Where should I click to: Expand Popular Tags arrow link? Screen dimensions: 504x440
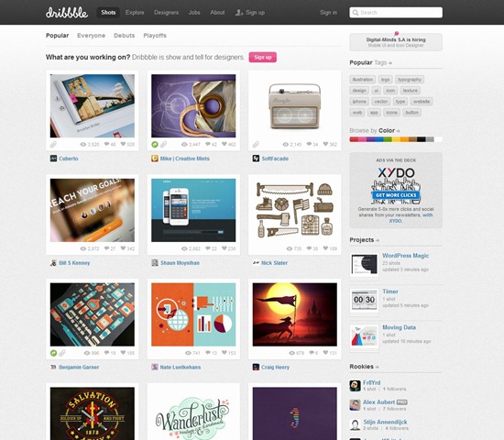[x=390, y=63]
